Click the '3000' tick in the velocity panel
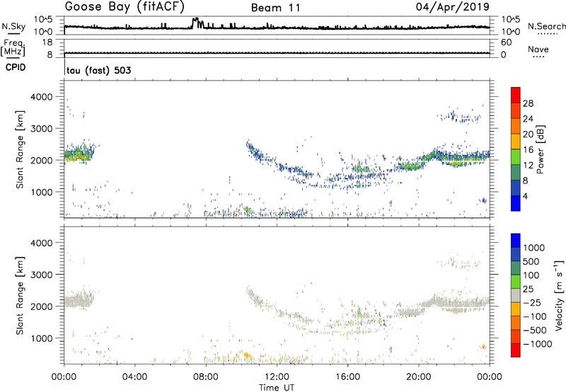Screen dimensions: 566x392 [x=41, y=275]
